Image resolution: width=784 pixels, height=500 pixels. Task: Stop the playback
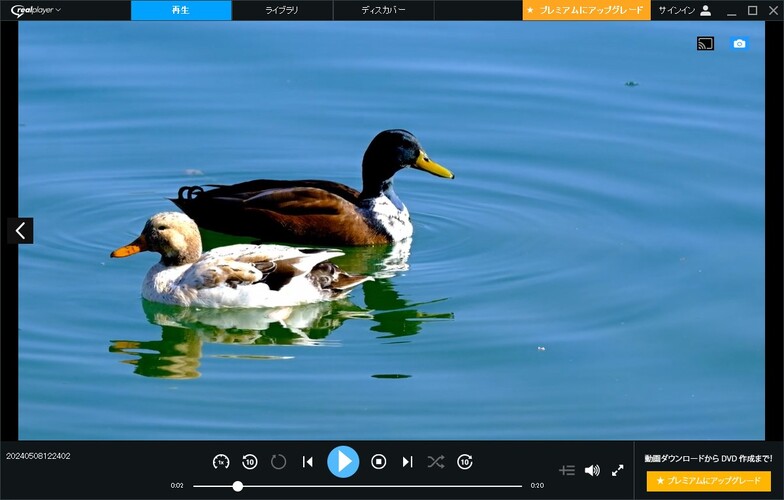[378, 462]
